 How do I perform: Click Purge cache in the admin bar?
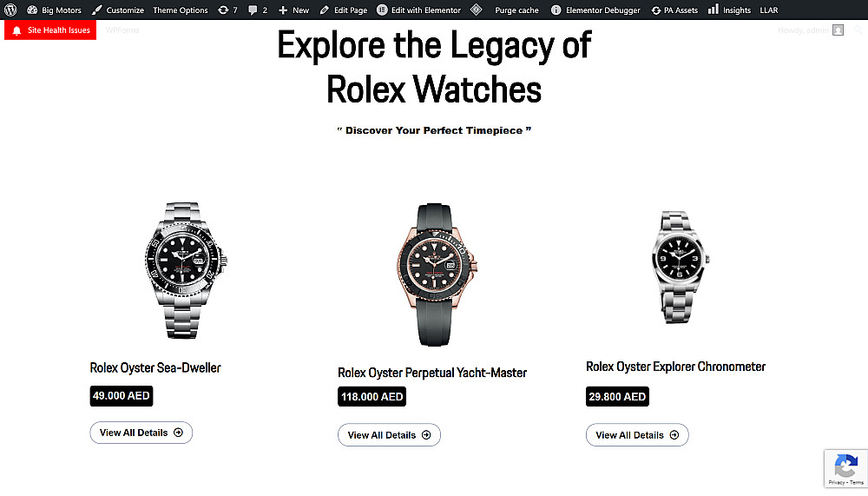tap(516, 10)
